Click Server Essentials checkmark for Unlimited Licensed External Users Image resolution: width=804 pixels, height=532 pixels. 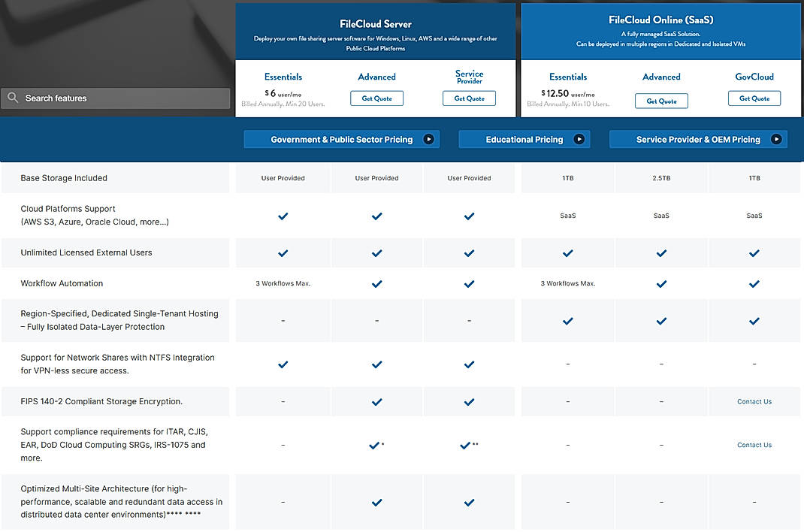click(x=283, y=253)
